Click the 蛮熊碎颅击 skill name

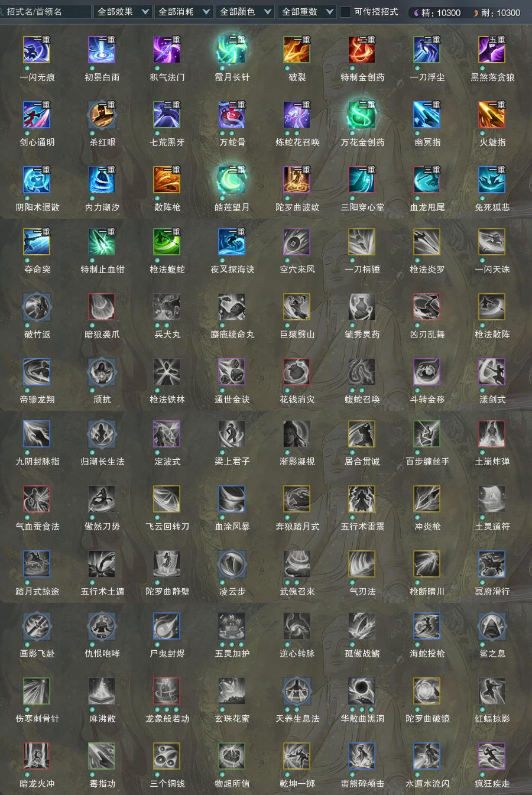click(x=362, y=784)
